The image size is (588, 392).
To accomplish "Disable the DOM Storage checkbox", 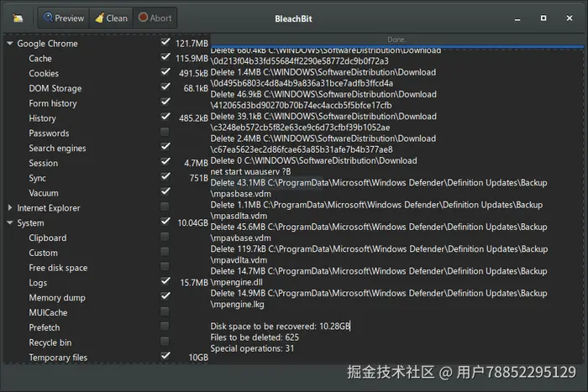I will click(165, 87).
